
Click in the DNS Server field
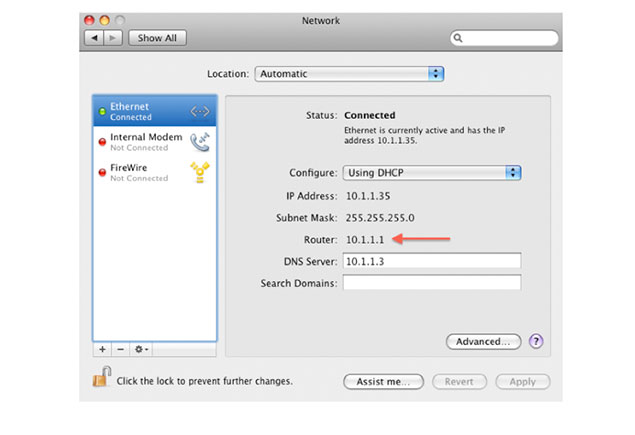431,261
